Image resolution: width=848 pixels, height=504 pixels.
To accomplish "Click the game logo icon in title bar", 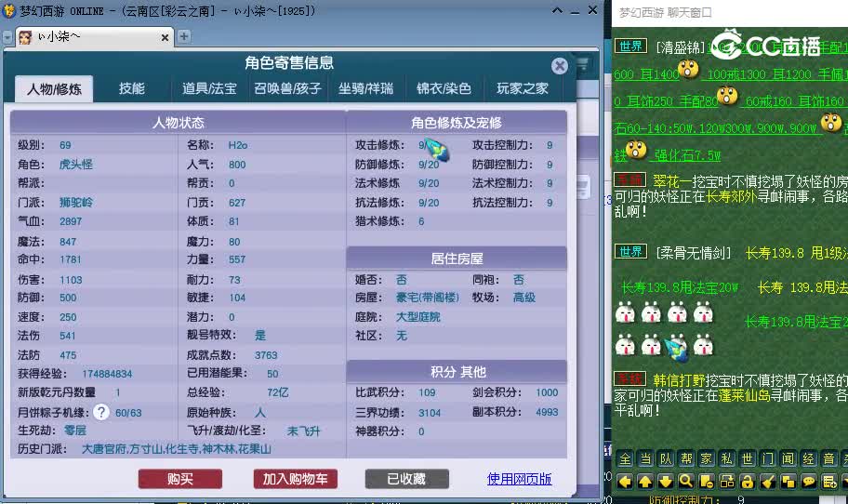I will pyautogui.click(x=8, y=11).
